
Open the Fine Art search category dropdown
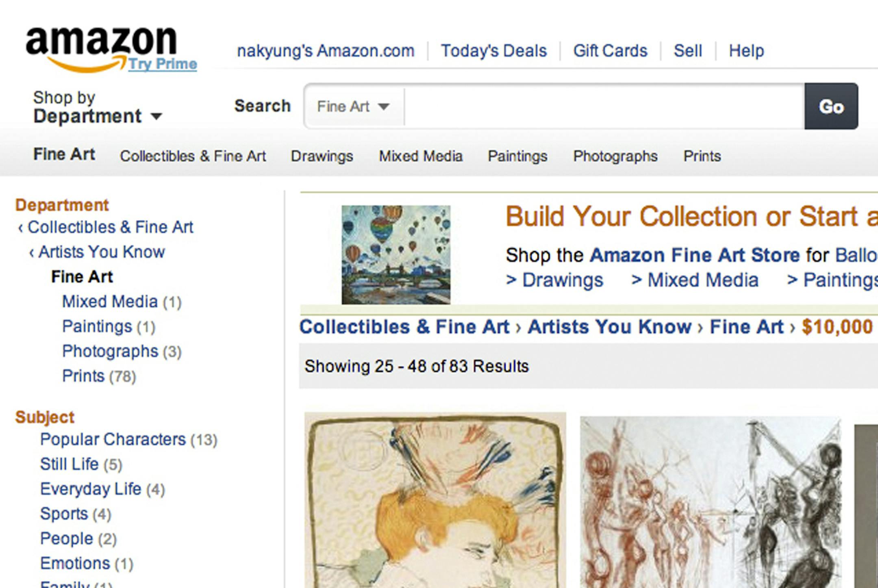(x=353, y=106)
